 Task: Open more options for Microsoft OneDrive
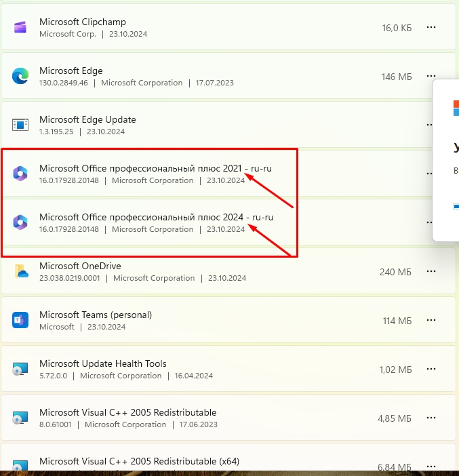[x=431, y=271]
